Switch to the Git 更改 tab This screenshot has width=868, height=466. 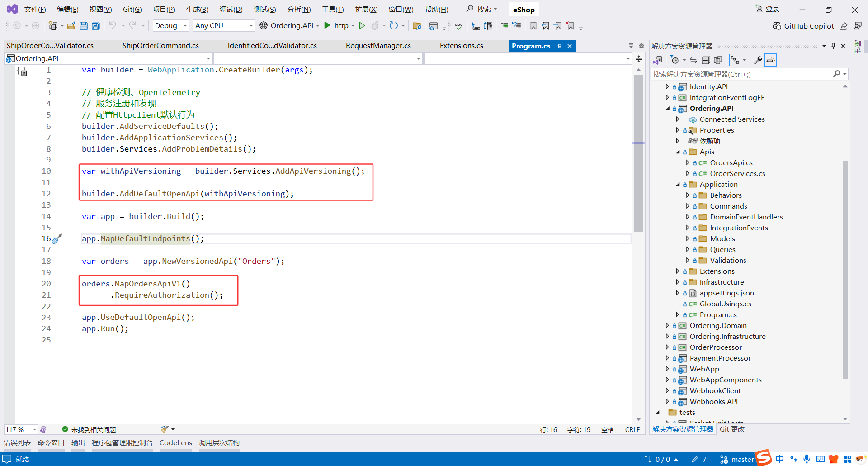[732, 429]
